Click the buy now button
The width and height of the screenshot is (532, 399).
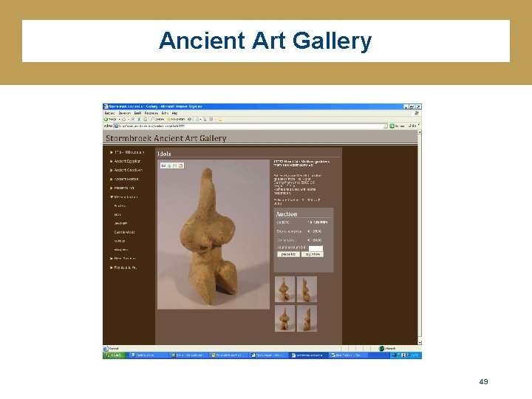click(x=313, y=254)
